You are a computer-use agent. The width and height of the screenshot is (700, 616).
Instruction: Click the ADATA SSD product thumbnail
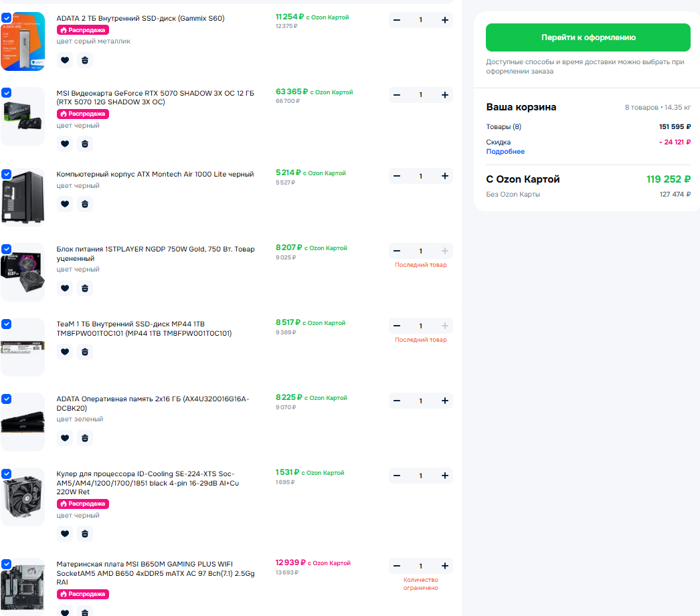(23, 41)
